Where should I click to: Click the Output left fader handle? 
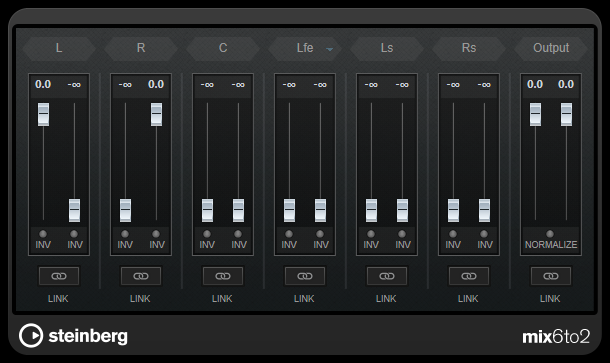point(535,114)
